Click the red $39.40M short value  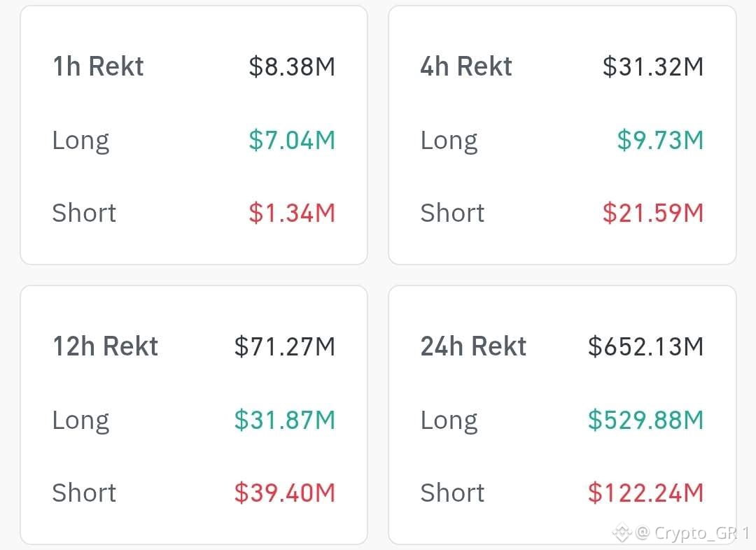tap(284, 493)
